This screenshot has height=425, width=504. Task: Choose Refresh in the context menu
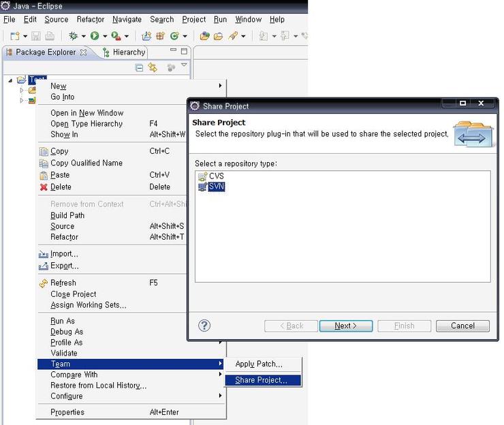click(x=112, y=283)
